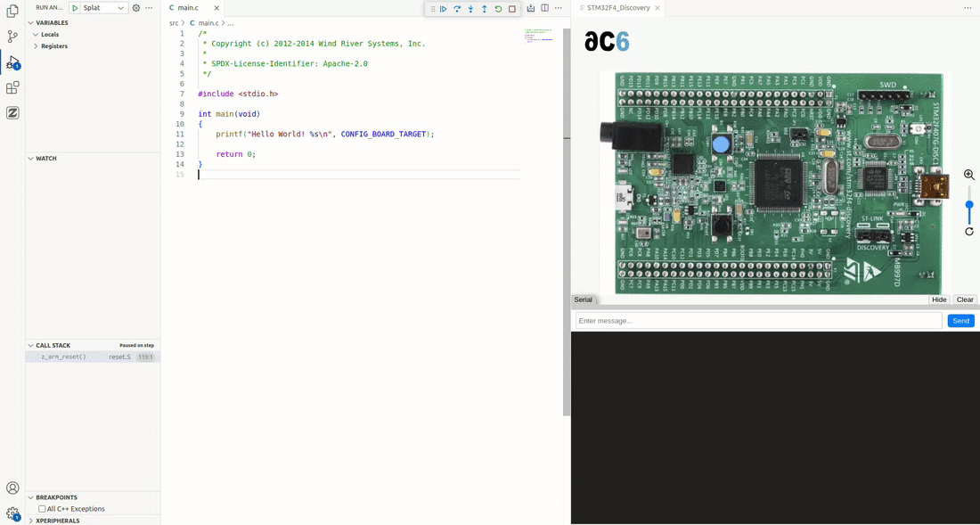Step out in debug toolbar
Viewport: 980px width, 525px height.
[485, 9]
